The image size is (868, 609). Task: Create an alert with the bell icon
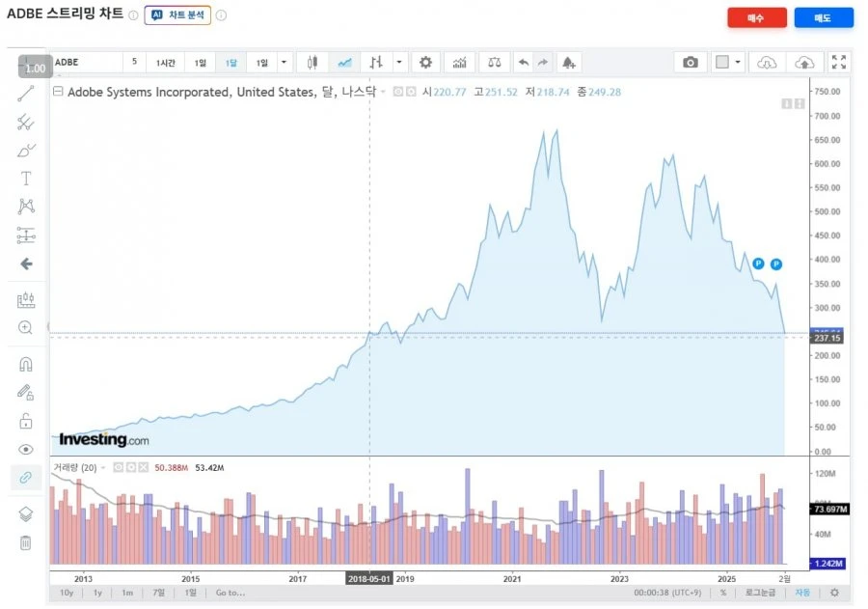(568, 62)
